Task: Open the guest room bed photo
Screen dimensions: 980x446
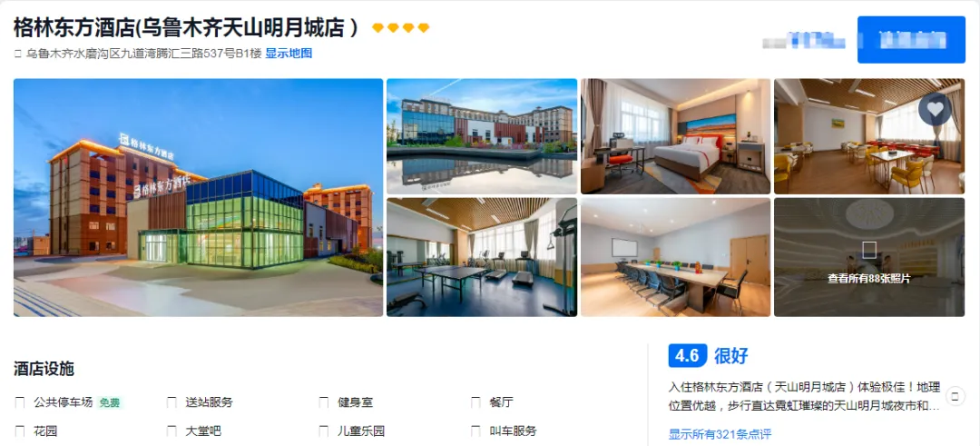Action: (676, 136)
